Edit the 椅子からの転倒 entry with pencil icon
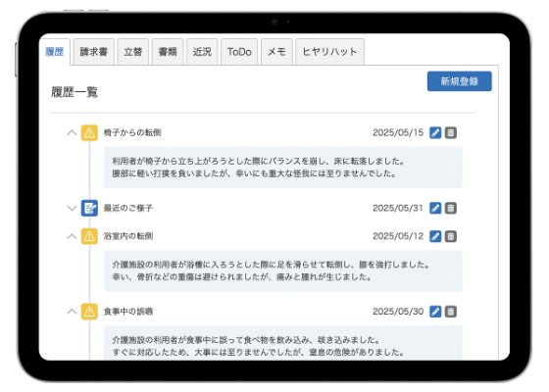Viewport: 549px width, 392px height. tap(435, 132)
